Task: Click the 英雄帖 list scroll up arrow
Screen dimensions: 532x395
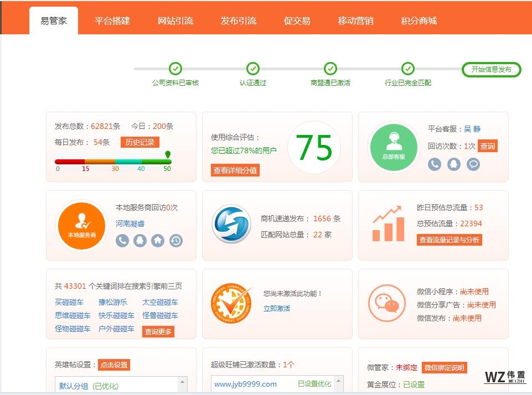Action: [182, 382]
